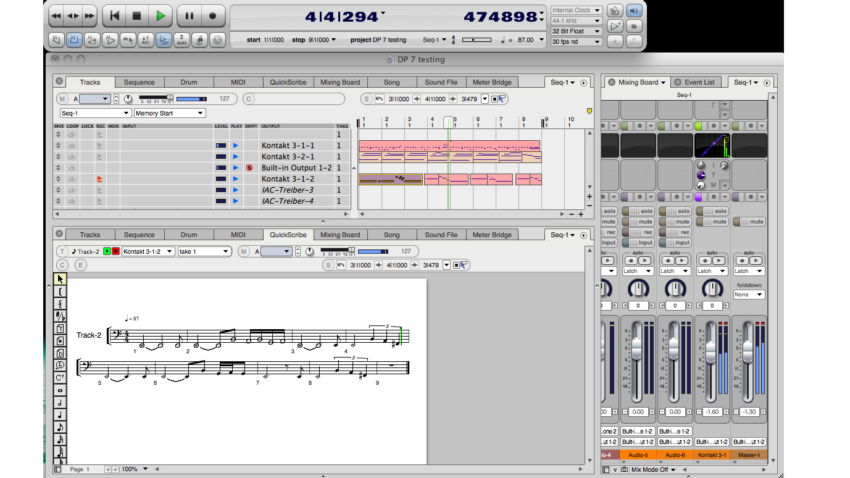Click the Kontakt 3-1 channel volume fader
This screenshot has width=850, height=478.
(x=711, y=352)
